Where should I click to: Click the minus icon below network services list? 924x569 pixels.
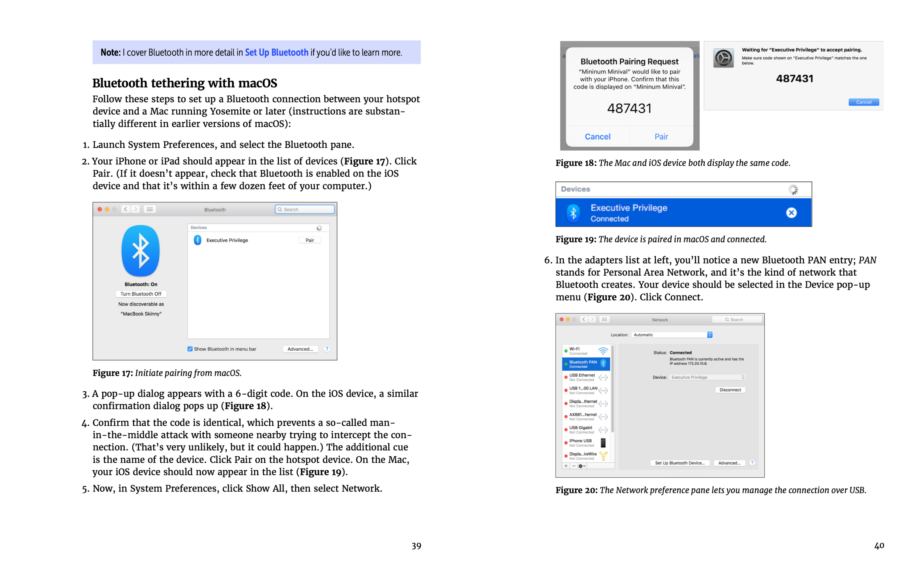pyautogui.click(x=573, y=466)
